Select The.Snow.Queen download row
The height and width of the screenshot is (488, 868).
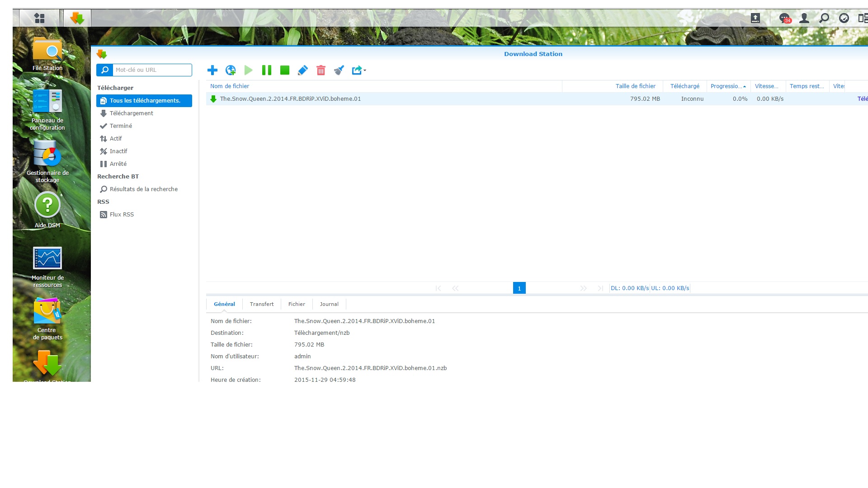coord(290,99)
